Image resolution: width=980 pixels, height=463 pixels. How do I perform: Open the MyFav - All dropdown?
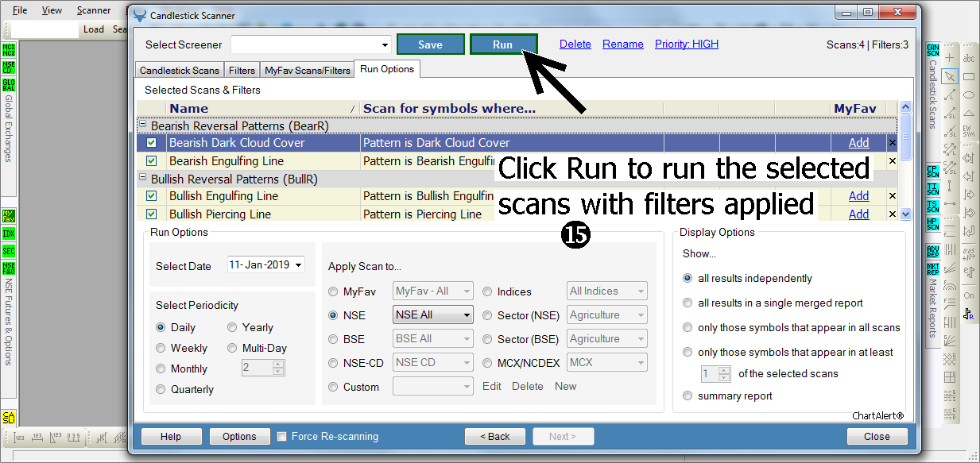click(x=433, y=291)
